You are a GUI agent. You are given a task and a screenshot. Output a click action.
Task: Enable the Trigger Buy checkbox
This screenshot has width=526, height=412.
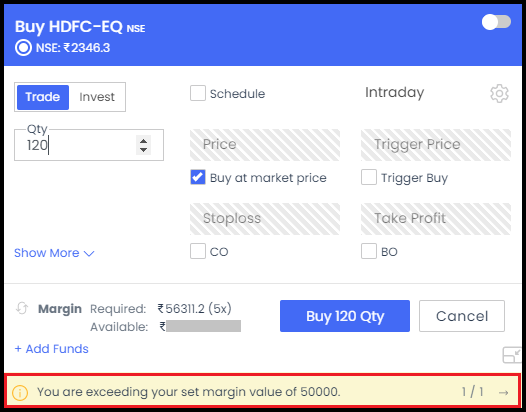tap(369, 177)
